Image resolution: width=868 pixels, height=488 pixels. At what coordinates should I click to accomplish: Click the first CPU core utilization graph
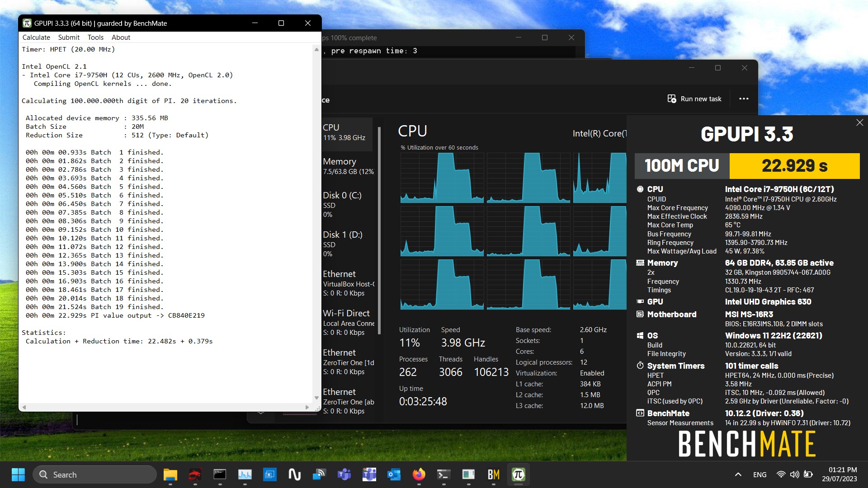(x=442, y=178)
